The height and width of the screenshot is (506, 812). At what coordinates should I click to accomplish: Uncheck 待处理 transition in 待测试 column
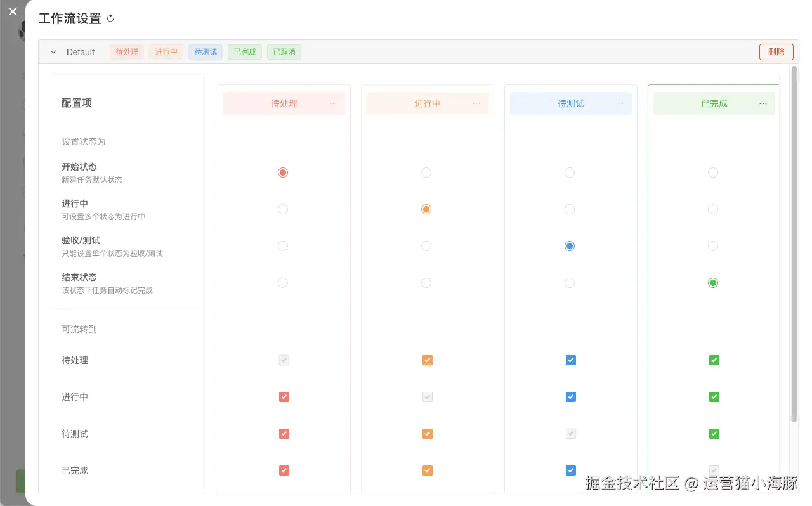(x=571, y=360)
